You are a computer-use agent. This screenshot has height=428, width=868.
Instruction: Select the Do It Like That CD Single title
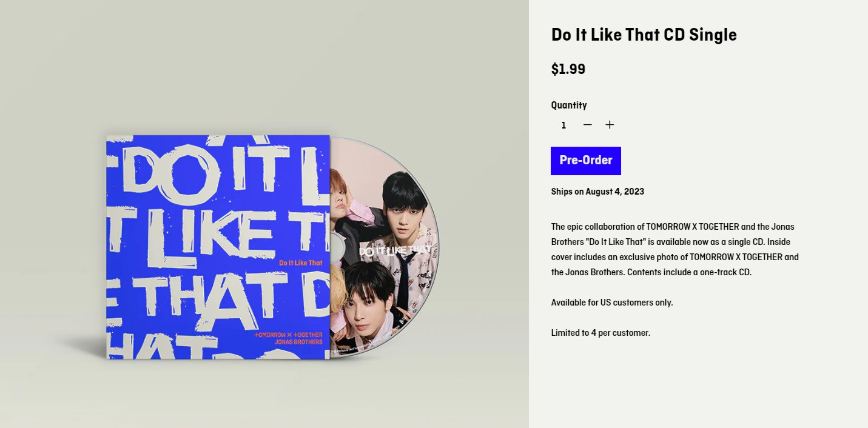tap(644, 35)
